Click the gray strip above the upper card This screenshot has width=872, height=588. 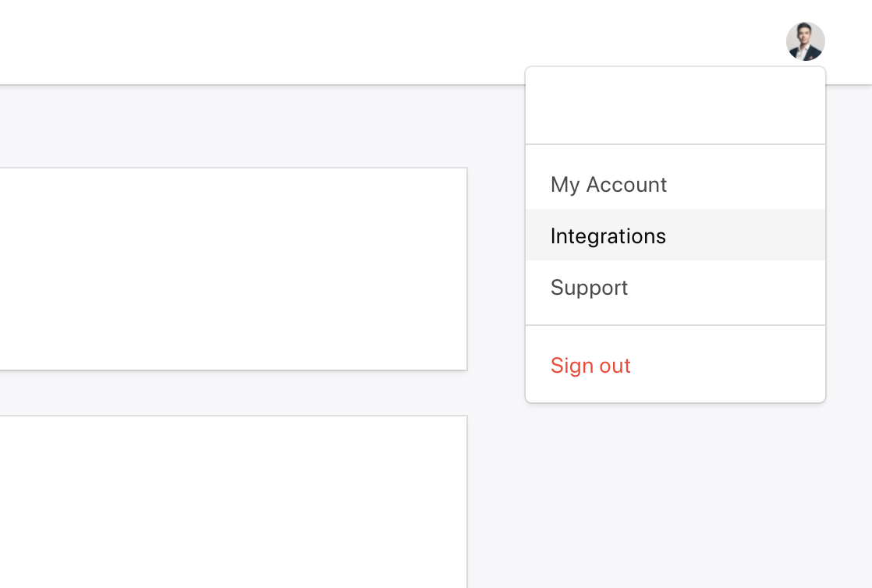point(233,126)
